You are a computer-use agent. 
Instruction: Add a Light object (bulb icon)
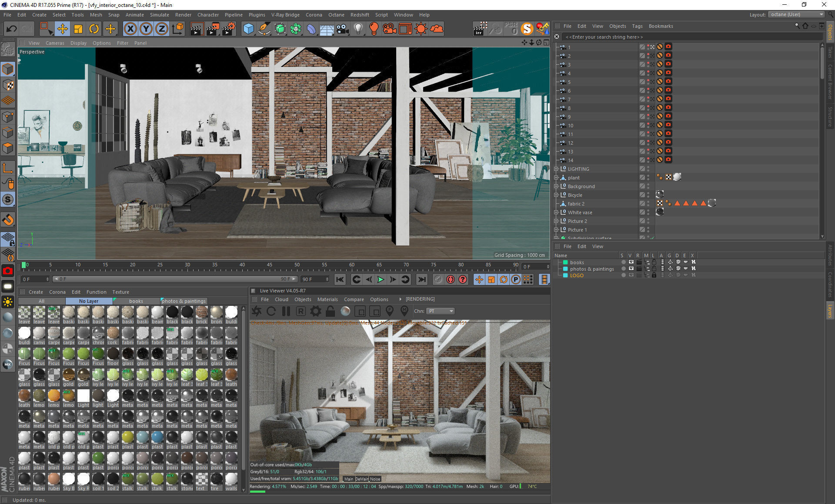(358, 29)
